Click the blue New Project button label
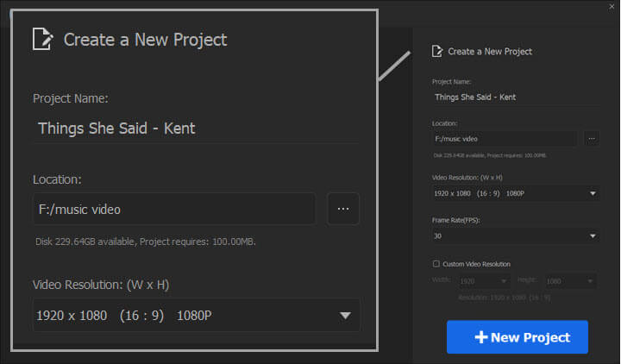The image size is (621, 364). tap(530, 337)
